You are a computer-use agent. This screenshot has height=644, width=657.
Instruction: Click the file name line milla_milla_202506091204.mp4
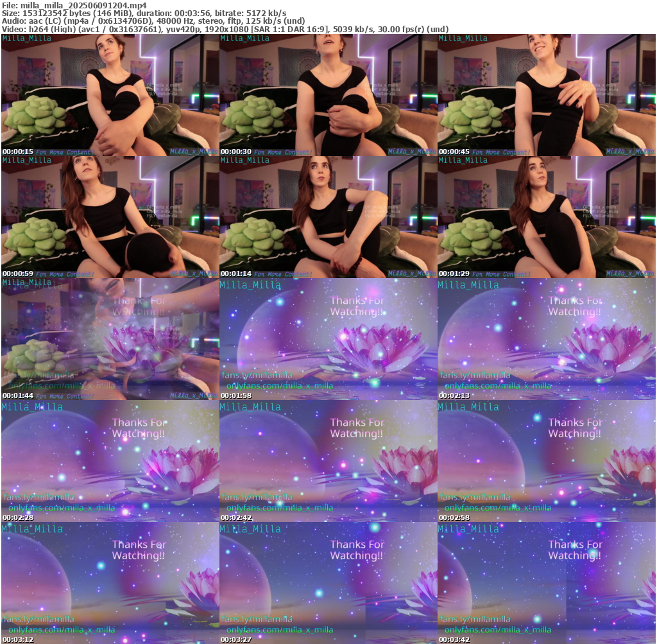coord(74,5)
